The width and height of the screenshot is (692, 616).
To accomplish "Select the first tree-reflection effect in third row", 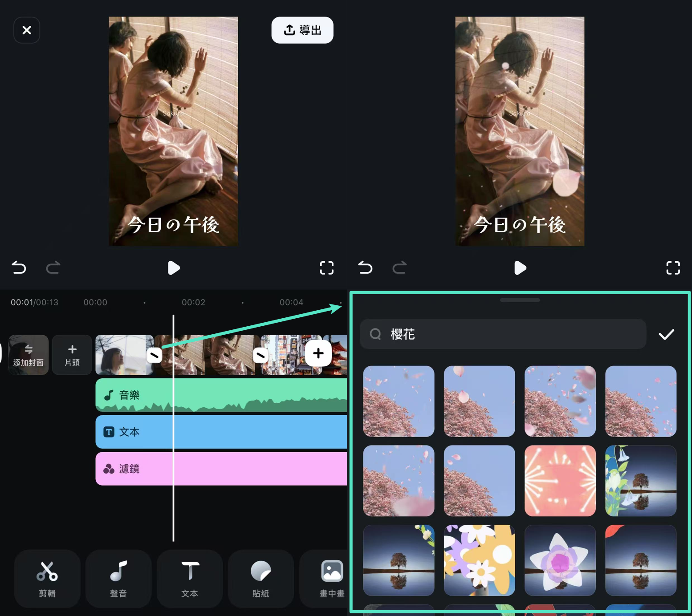I will [x=399, y=560].
